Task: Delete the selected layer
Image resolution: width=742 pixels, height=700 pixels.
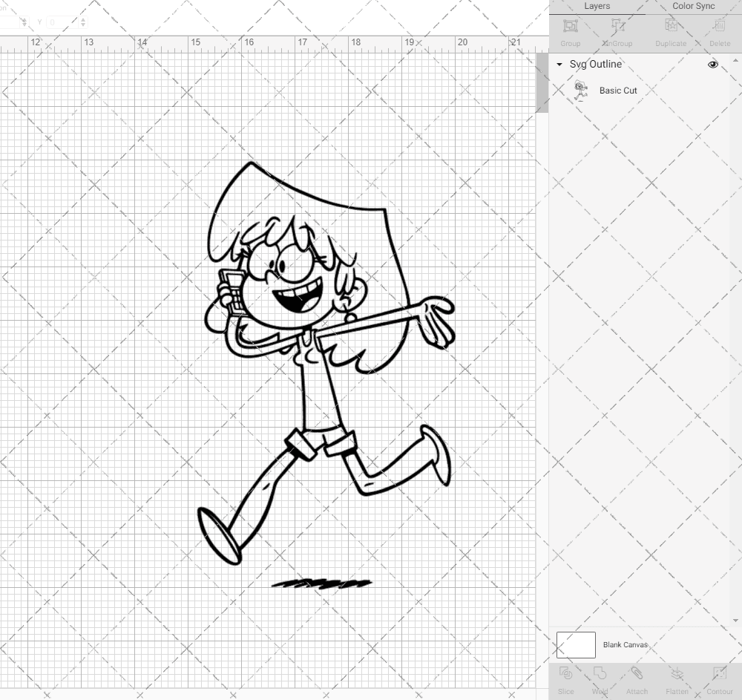Action: (718, 27)
